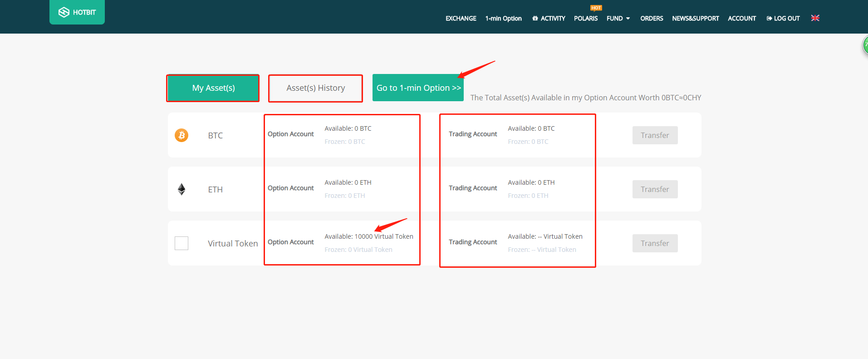Go to ORDERS page
The image size is (868, 359).
(x=652, y=19)
